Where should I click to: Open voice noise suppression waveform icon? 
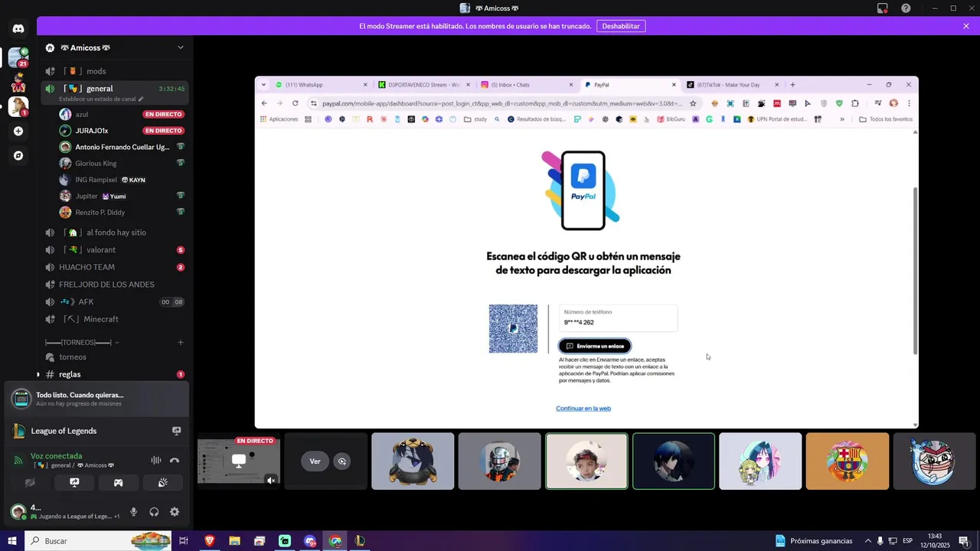pos(155,460)
